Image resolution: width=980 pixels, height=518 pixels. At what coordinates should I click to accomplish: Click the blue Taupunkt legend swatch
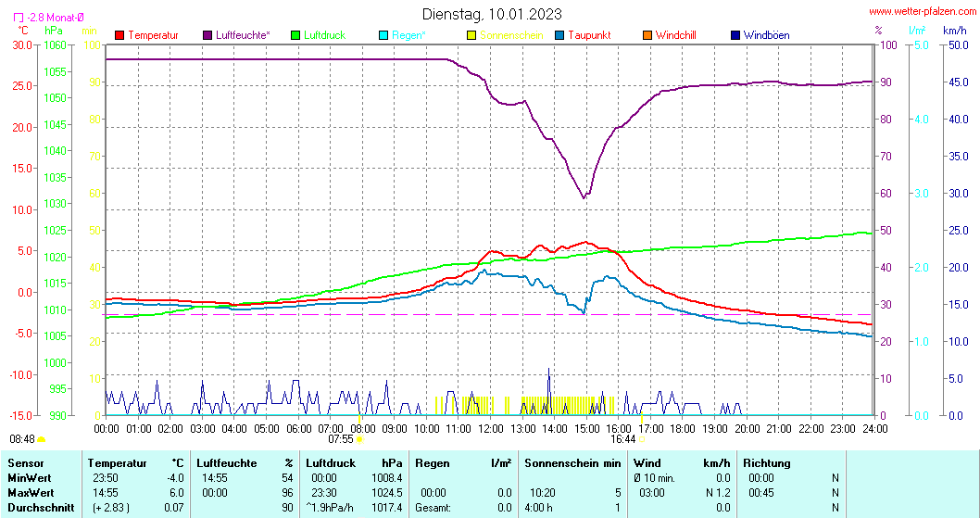559,35
